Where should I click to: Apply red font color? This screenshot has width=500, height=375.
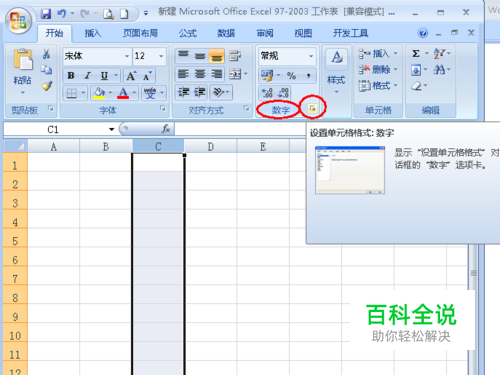123,93
